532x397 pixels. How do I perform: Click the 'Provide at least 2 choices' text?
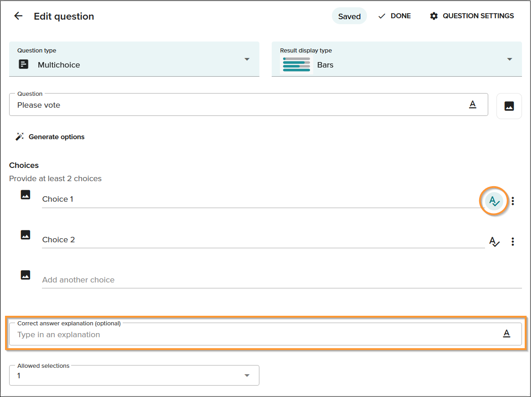(x=55, y=178)
